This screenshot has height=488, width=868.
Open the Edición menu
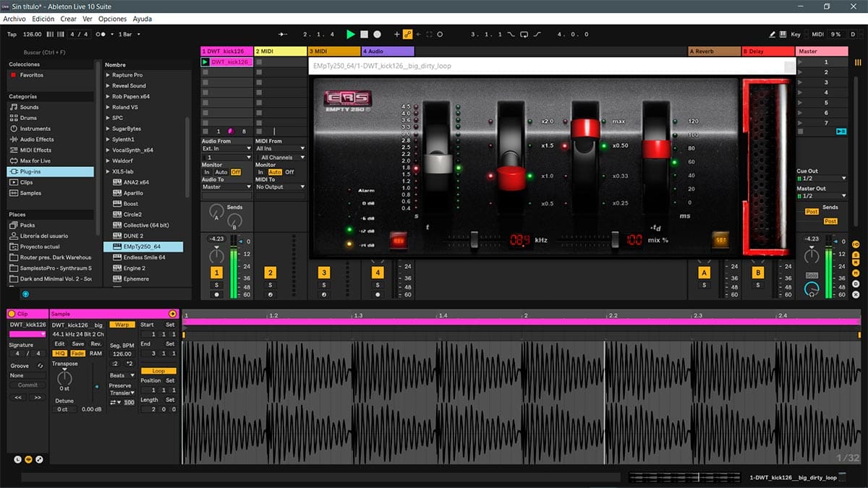[x=43, y=19]
